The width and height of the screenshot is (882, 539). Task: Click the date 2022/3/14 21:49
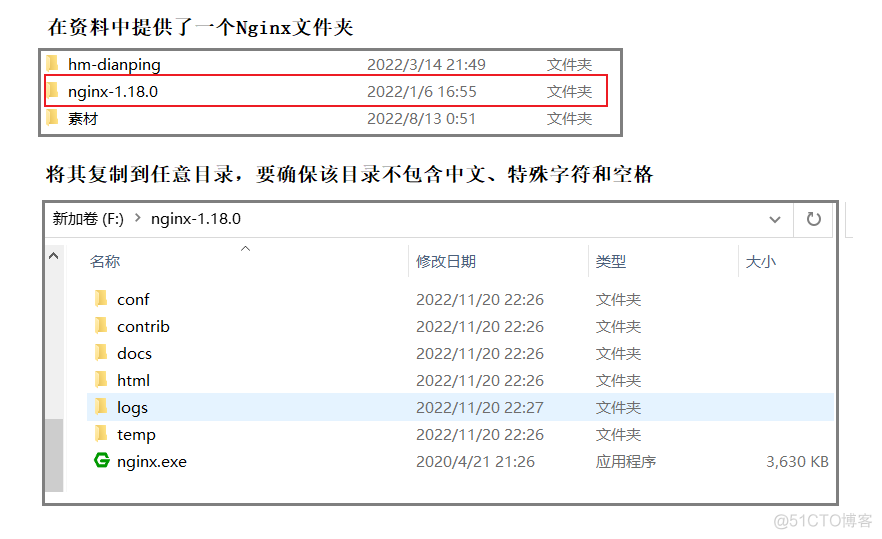point(426,65)
